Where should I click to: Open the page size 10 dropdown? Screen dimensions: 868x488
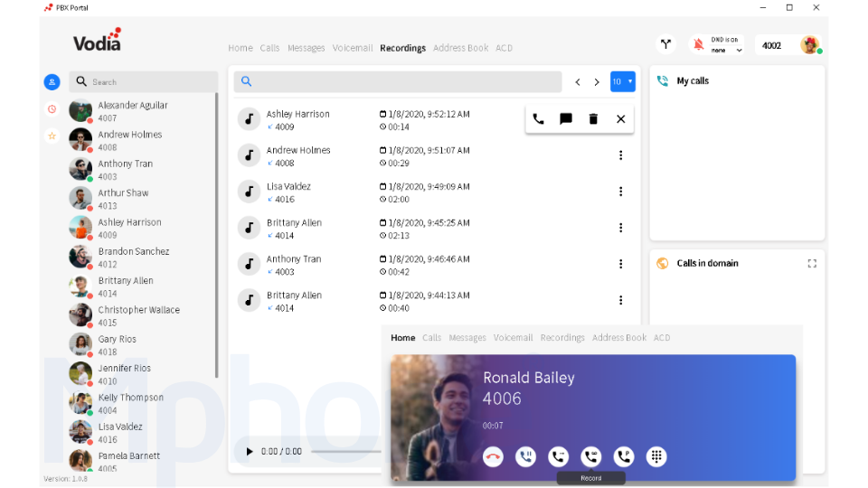[x=623, y=81]
